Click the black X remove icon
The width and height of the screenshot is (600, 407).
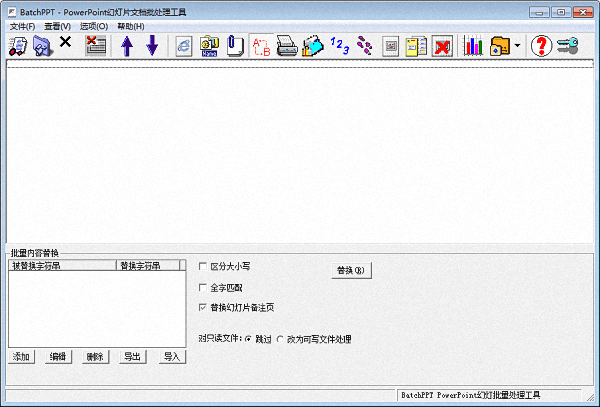point(65,42)
